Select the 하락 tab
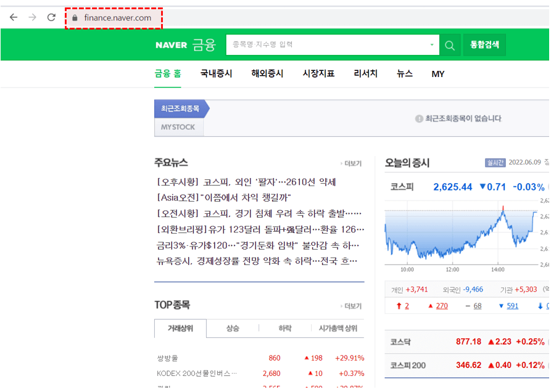This screenshot has height=392, width=551. (x=285, y=329)
